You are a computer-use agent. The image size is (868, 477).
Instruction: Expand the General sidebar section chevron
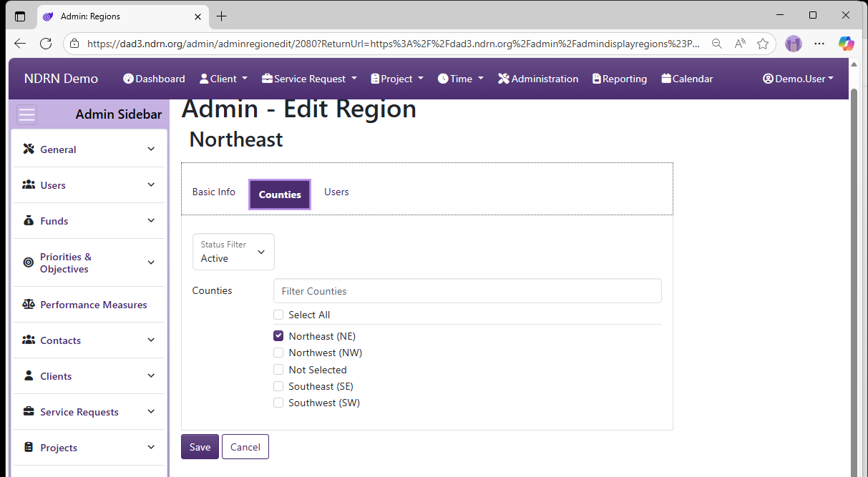pyautogui.click(x=151, y=149)
